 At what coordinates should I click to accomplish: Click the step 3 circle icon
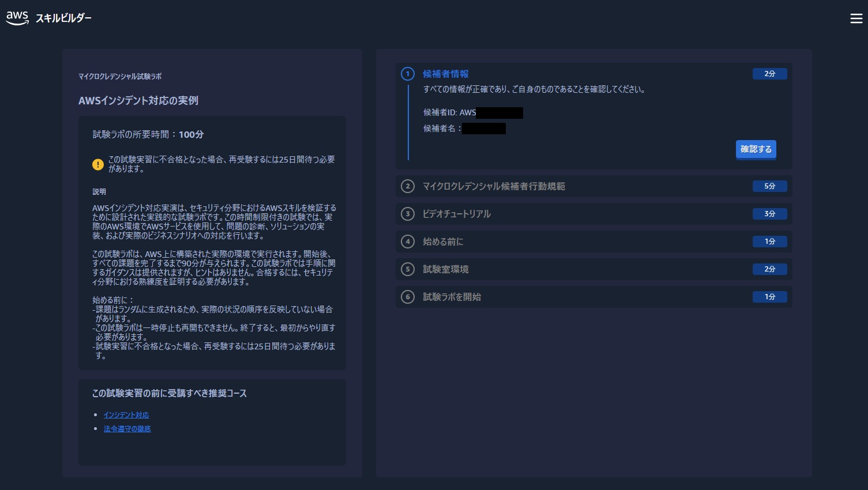(x=408, y=214)
